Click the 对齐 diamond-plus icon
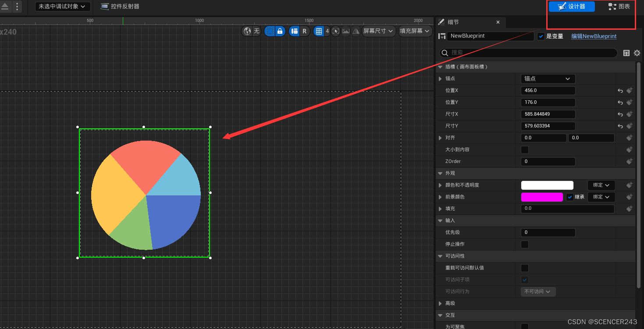Screen dimensions: 644x329 coord(630,138)
